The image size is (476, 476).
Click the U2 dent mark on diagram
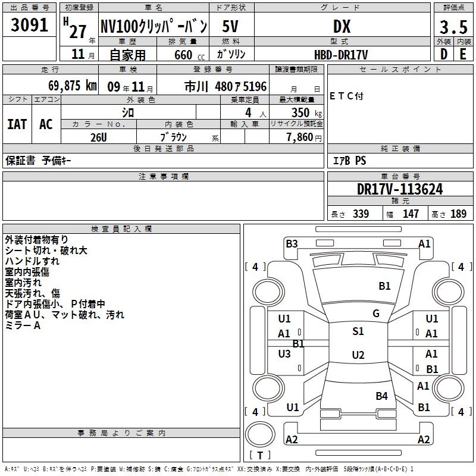tap(358, 355)
